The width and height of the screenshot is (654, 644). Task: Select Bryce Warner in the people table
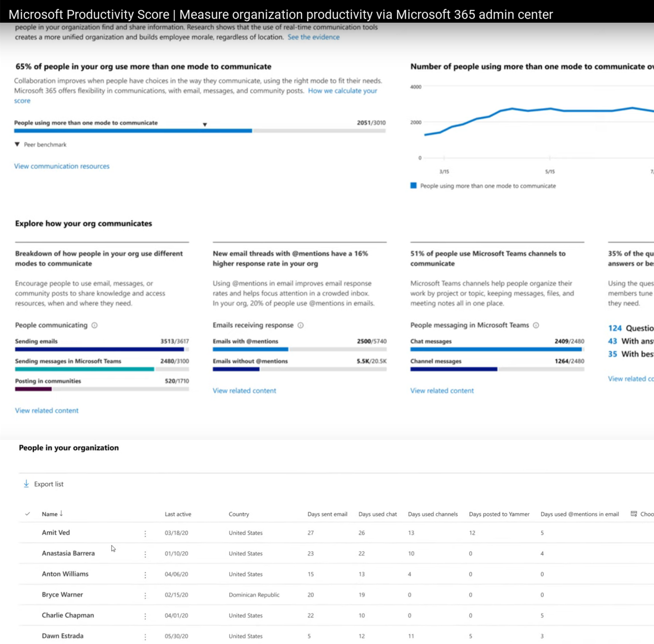(62, 594)
